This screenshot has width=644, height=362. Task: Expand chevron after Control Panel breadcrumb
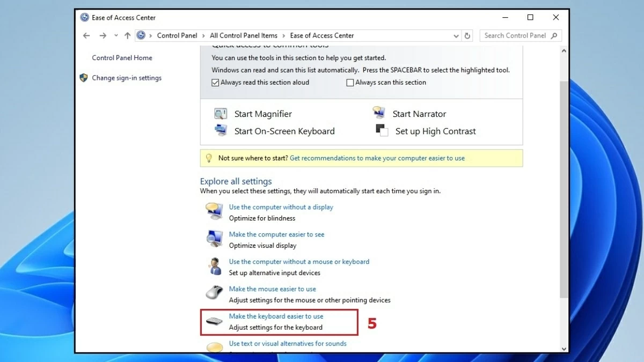click(203, 36)
